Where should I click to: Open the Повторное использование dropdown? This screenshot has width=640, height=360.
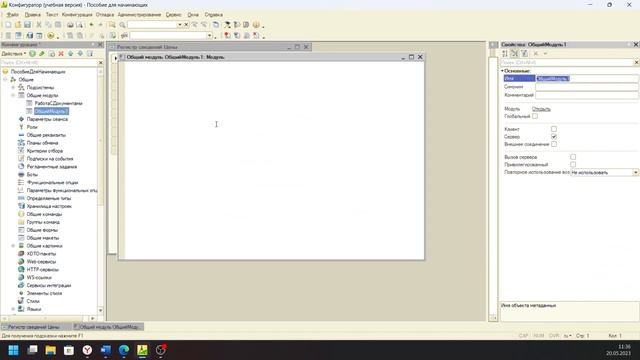[x=636, y=173]
